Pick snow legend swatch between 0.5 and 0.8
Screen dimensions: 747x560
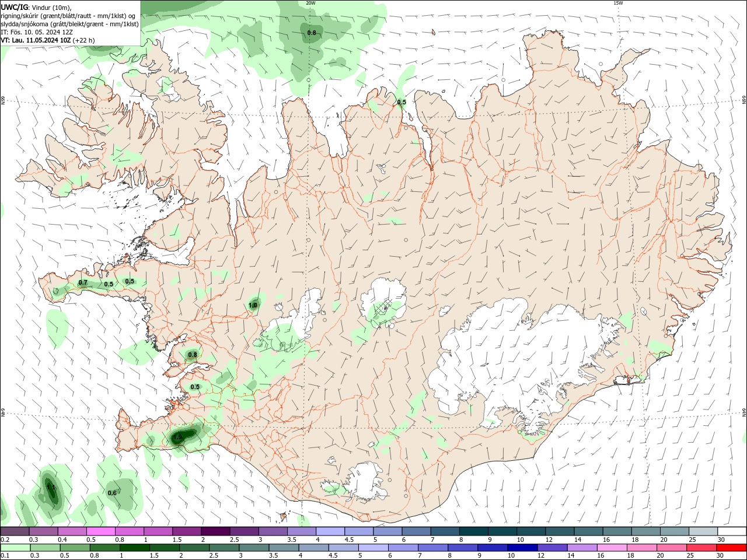click(x=101, y=531)
